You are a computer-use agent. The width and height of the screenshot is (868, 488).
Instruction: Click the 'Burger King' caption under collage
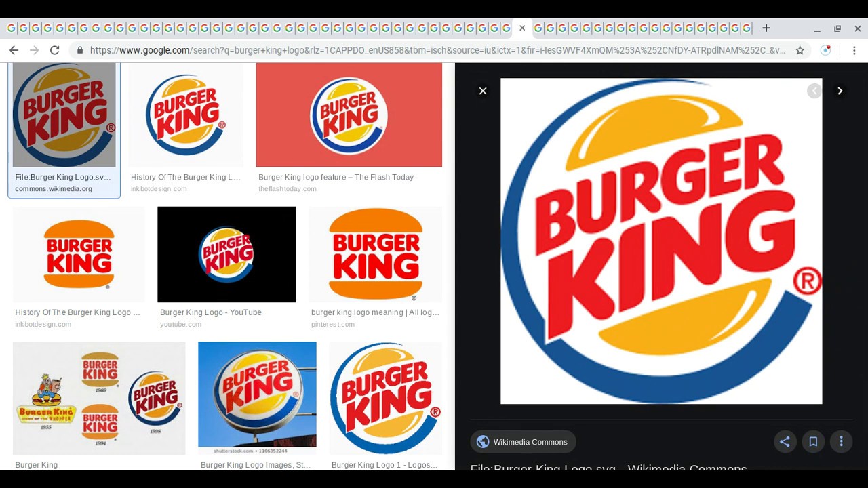click(x=37, y=465)
